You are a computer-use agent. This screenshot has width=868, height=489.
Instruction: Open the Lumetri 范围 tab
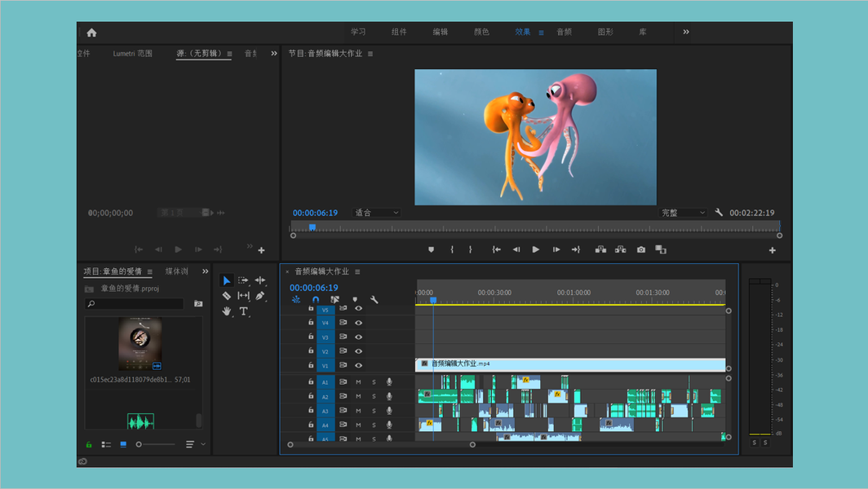(x=132, y=54)
